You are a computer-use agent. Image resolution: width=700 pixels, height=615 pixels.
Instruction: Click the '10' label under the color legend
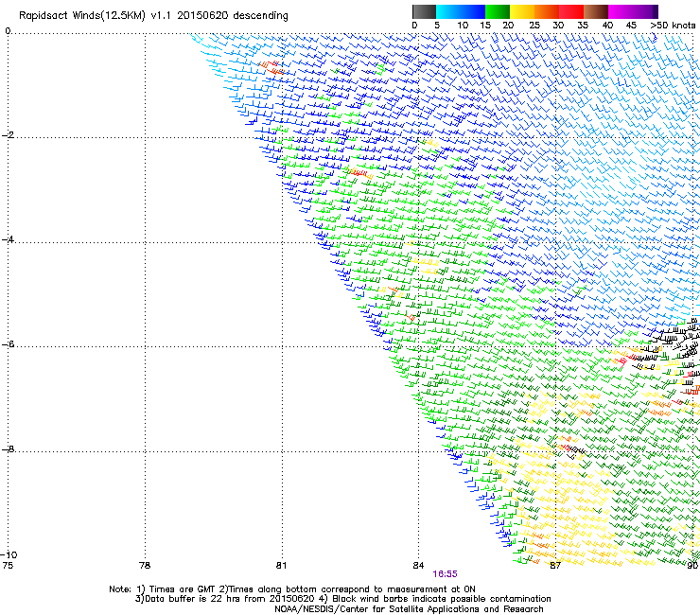coord(463,26)
